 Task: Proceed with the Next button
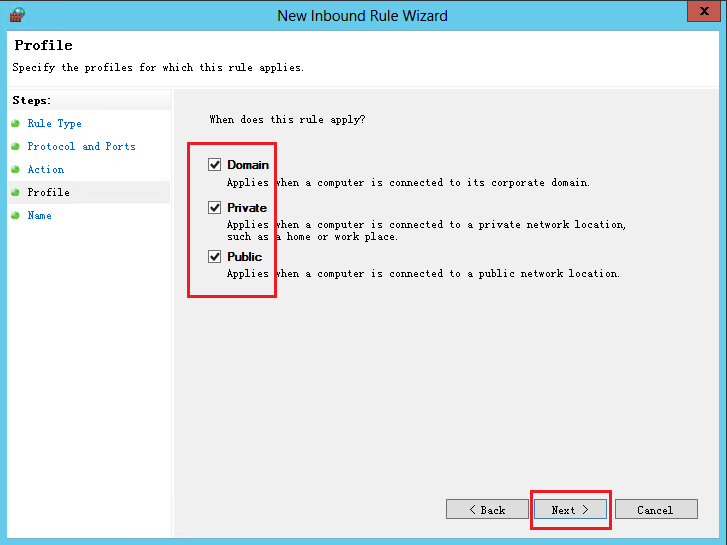coord(570,509)
